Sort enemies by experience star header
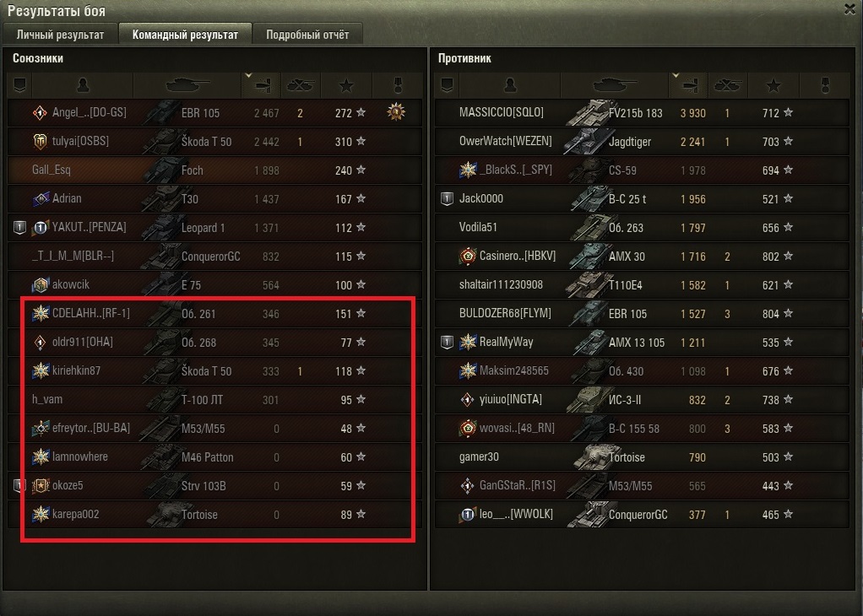This screenshot has width=863, height=616. tap(773, 85)
